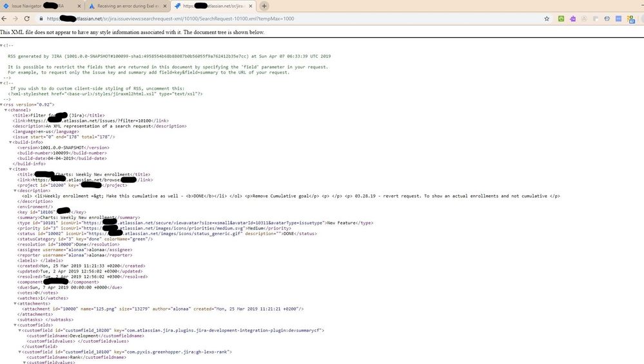Collapse the customfield_10200 node
644x364 pixels.
20,330
